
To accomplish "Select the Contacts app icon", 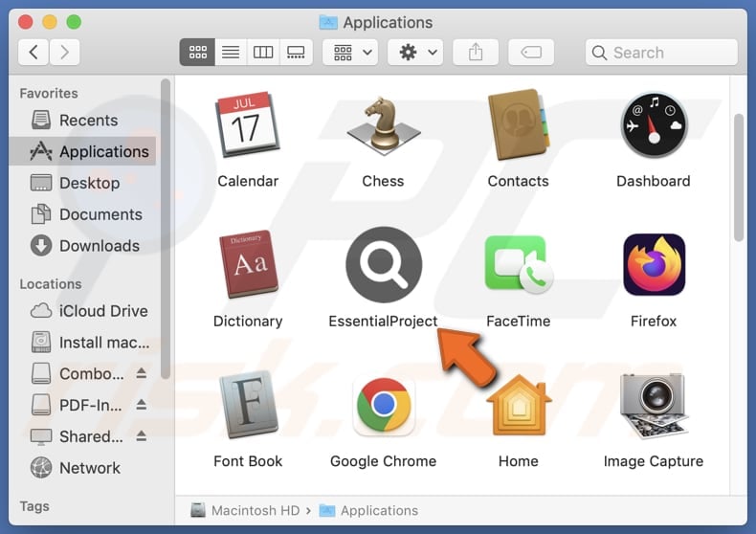I will (x=518, y=124).
